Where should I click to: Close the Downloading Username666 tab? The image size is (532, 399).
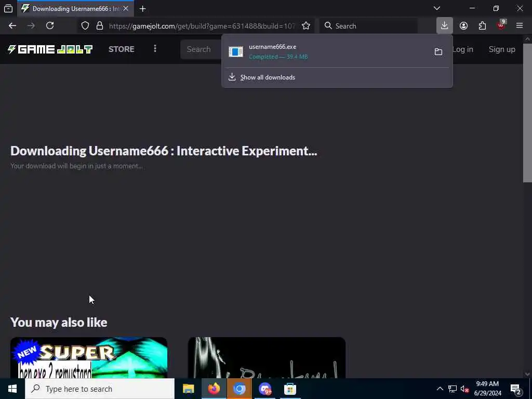[126, 8]
